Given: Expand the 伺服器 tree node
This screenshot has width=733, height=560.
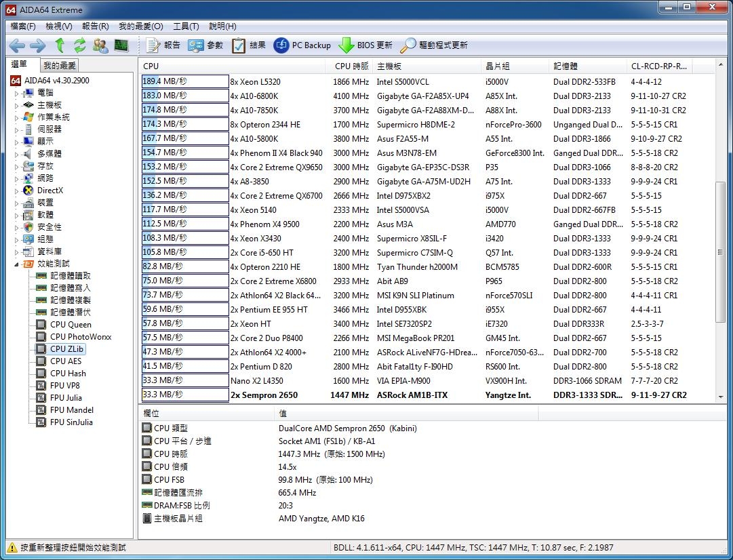Looking at the screenshot, I should [x=17, y=129].
